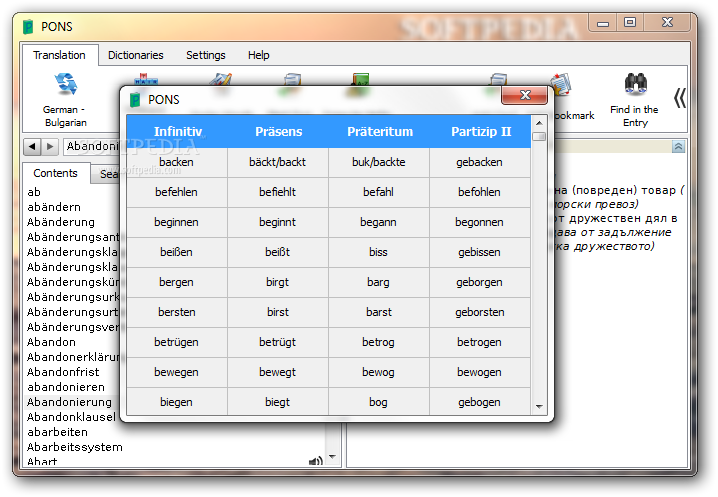Click the 'beginnen' infinitive cell

tap(177, 222)
